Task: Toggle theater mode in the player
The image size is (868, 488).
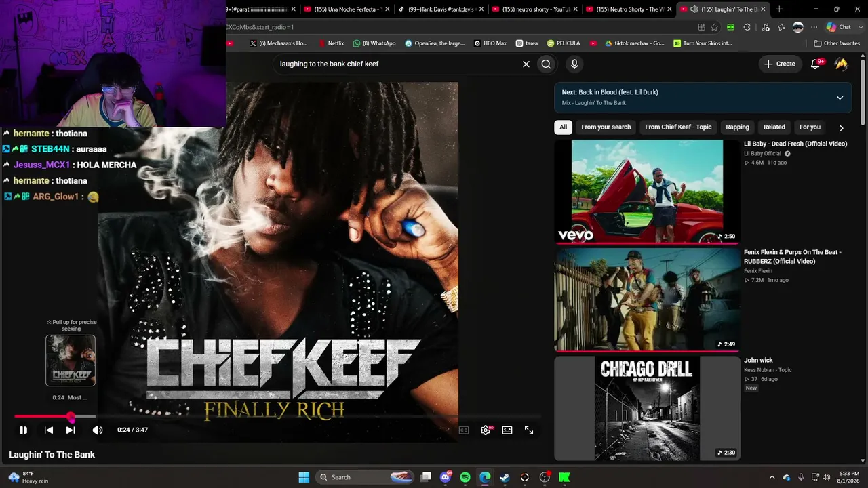Action: click(507, 430)
